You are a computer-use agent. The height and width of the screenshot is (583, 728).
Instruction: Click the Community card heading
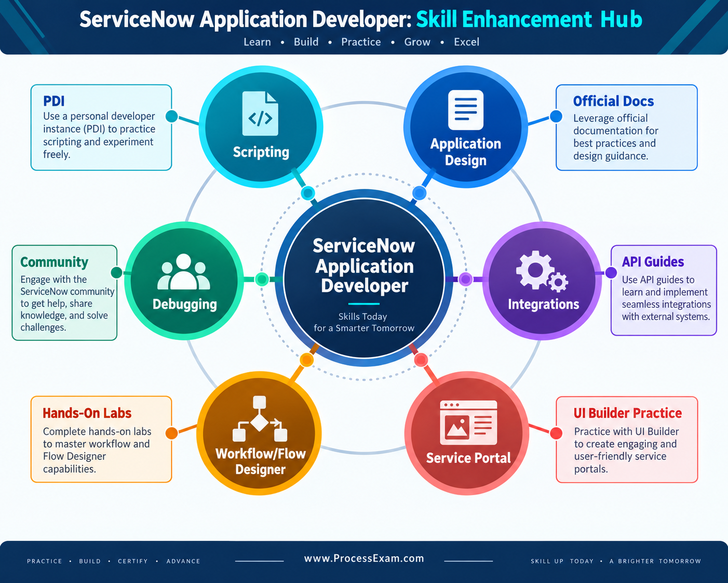pos(54,262)
